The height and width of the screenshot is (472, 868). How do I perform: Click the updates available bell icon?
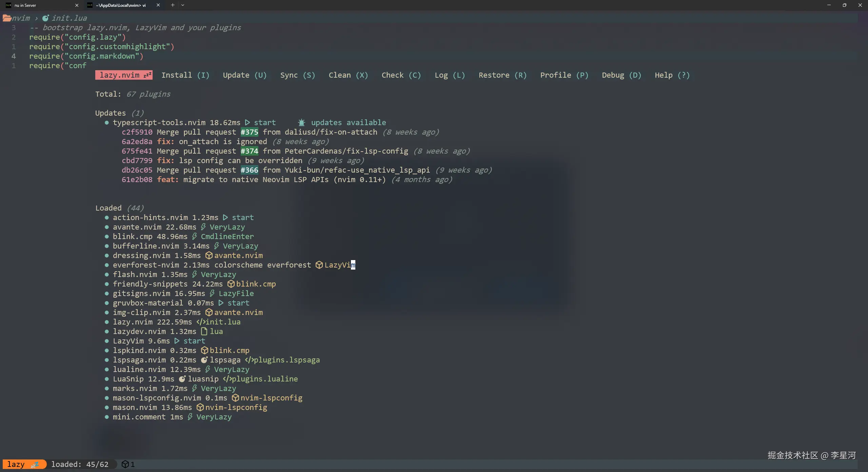300,122
